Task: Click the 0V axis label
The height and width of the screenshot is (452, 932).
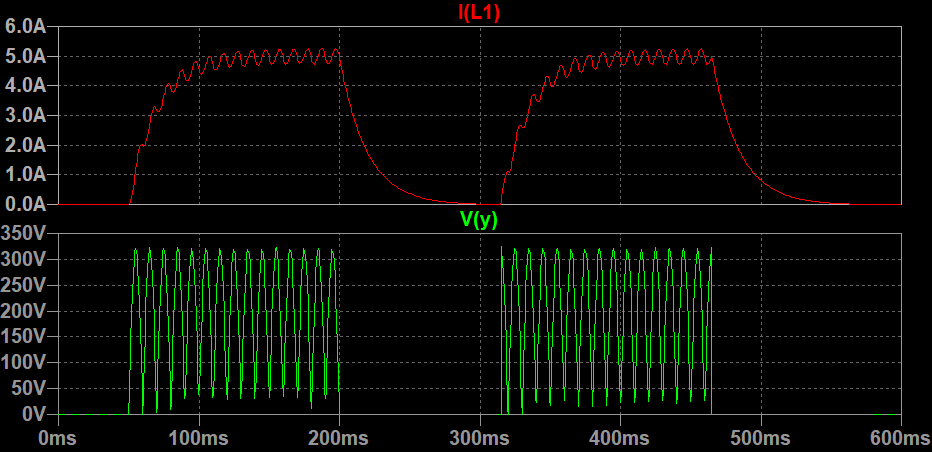Action: tap(33, 414)
